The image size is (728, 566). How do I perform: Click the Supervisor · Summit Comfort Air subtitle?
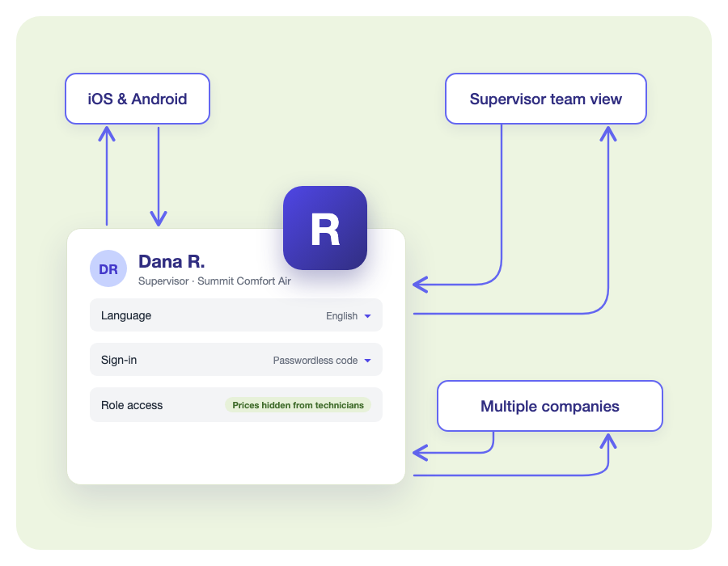[x=214, y=281]
